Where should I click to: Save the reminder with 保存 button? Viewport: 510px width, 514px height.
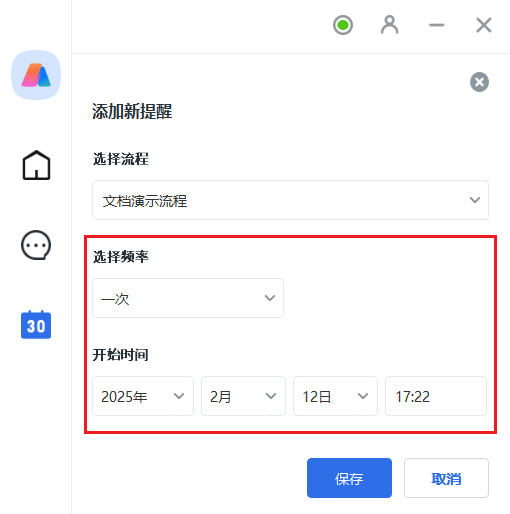click(x=349, y=478)
